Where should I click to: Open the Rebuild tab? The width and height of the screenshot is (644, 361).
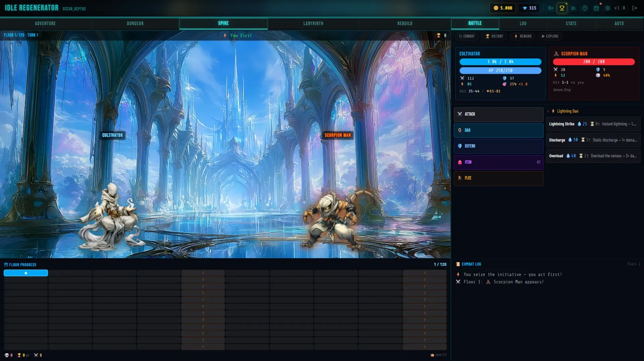point(405,23)
